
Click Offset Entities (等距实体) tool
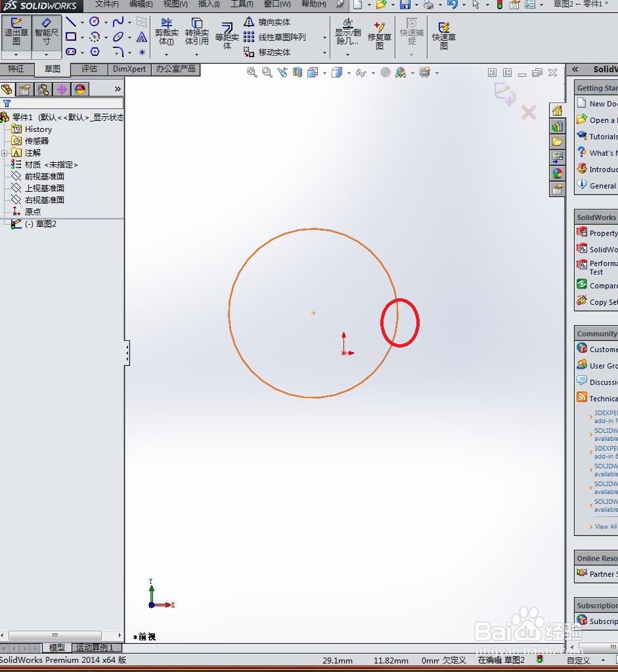click(227, 36)
